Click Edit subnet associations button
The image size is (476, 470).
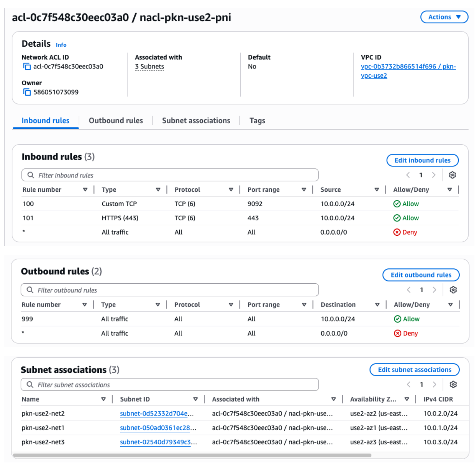pyautogui.click(x=414, y=370)
